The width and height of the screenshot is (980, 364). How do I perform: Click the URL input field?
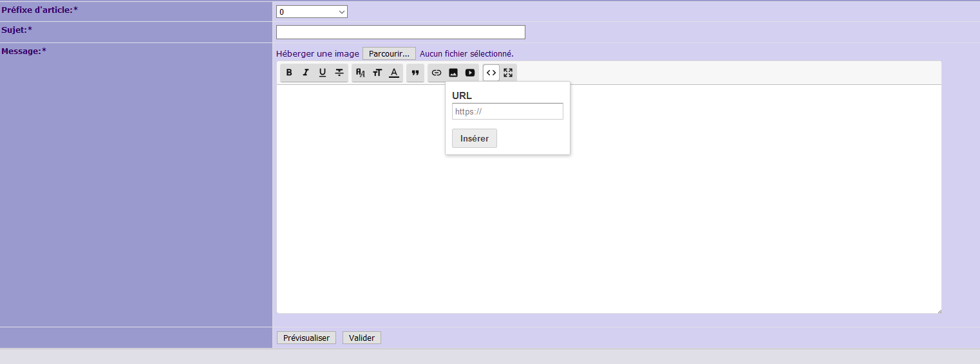507,111
